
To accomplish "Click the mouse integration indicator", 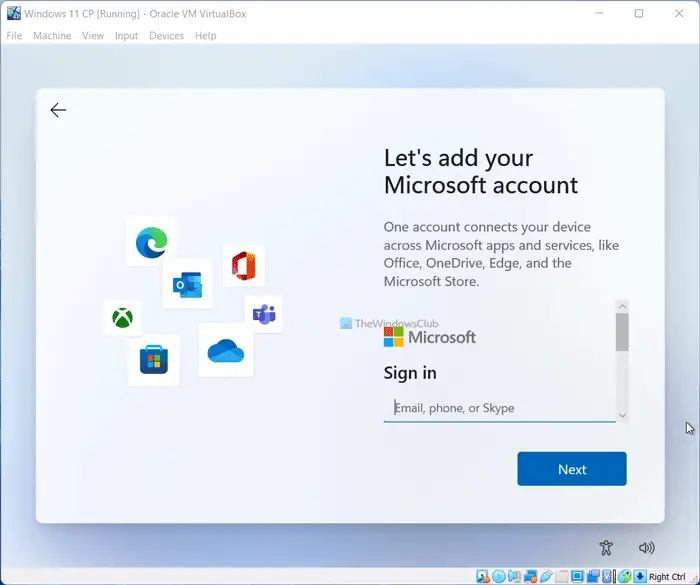I will tap(625, 577).
